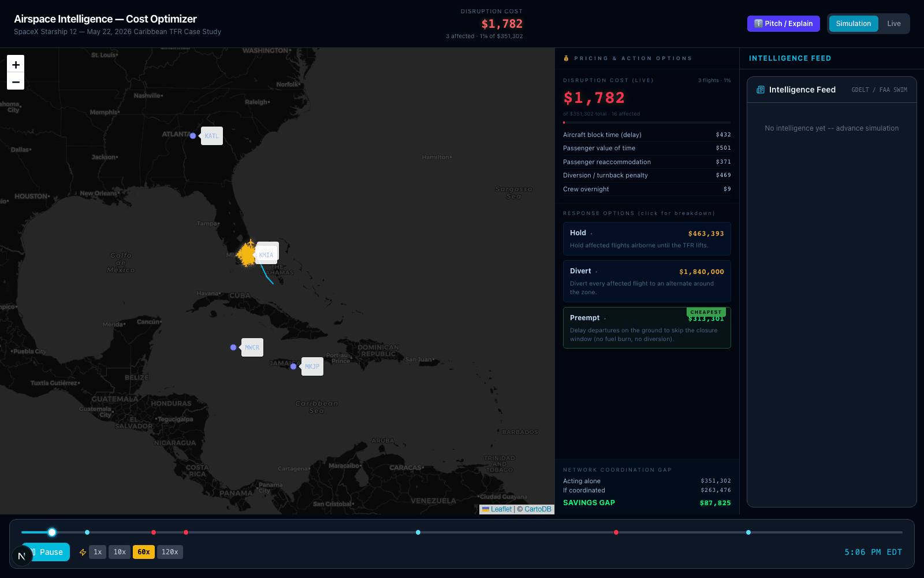The width and height of the screenshot is (924, 578).
Task: Expand the Preempt response option breakdown
Action: tap(647, 328)
